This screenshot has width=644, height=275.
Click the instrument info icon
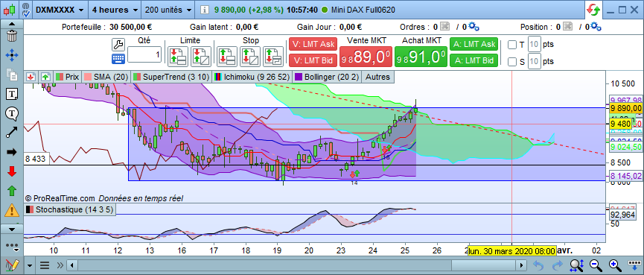(x=205, y=10)
